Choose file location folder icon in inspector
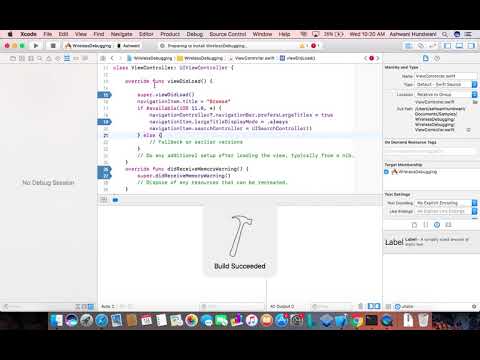The image size is (480, 360). click(475, 102)
